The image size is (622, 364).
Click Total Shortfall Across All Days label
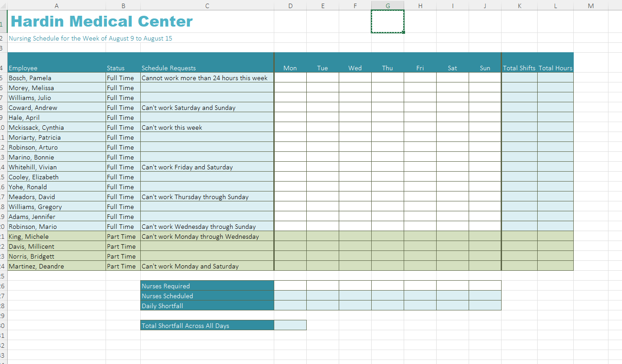tap(207, 326)
